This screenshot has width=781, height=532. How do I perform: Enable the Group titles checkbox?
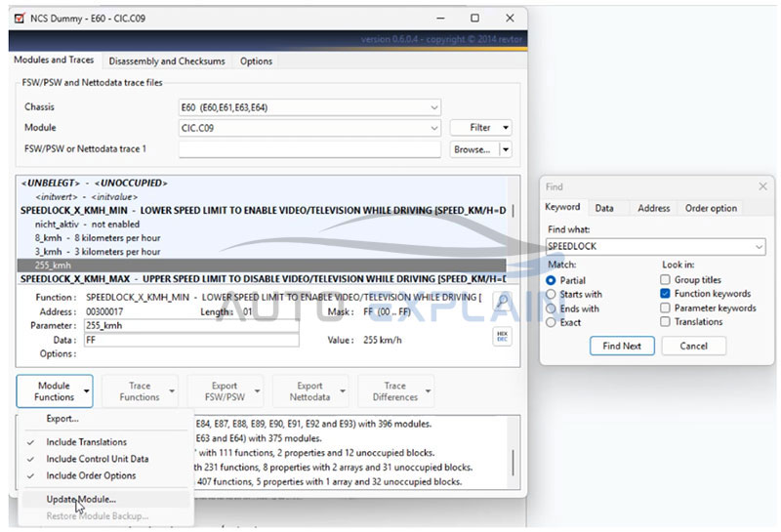(665, 279)
